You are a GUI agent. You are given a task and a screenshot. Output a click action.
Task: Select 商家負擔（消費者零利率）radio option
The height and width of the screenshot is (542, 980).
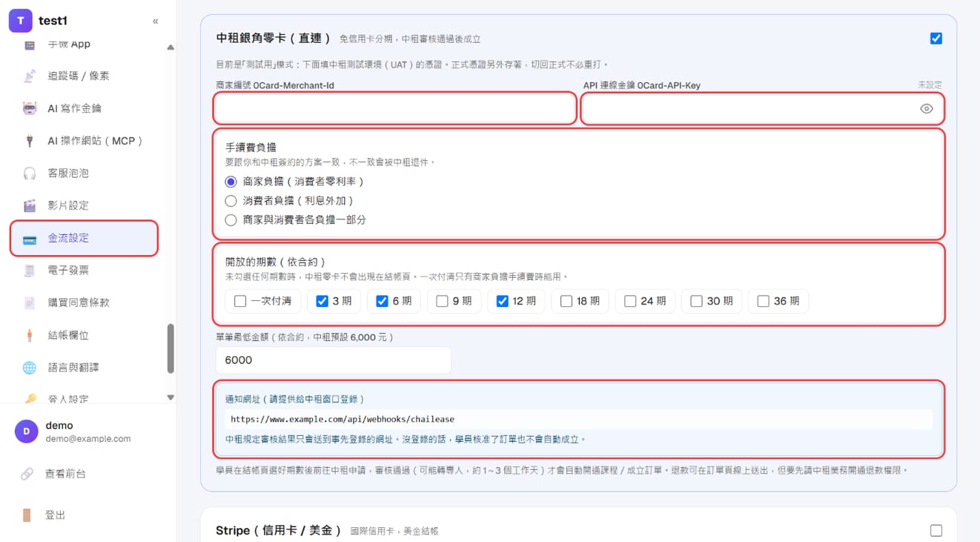tap(231, 182)
